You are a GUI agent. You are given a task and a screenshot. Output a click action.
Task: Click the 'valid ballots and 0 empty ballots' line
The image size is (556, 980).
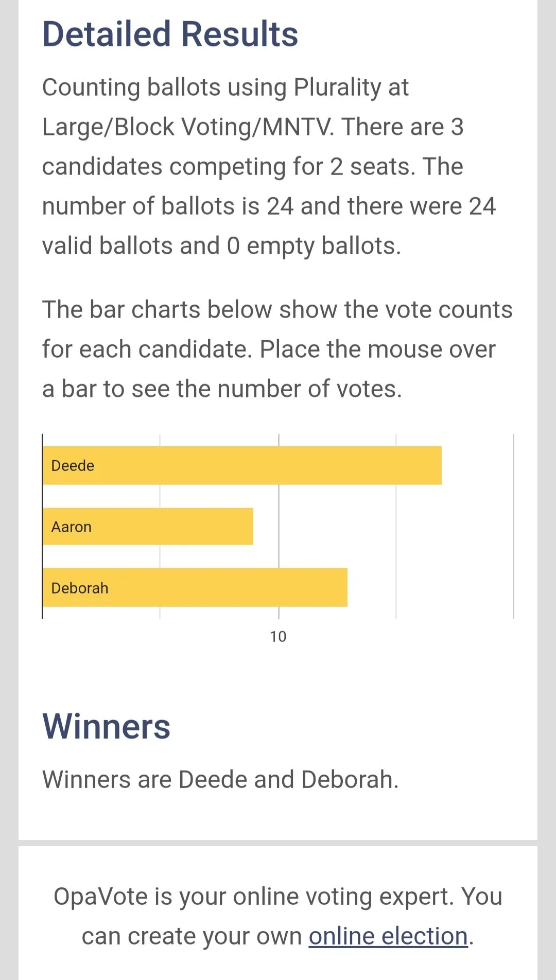tap(221, 246)
